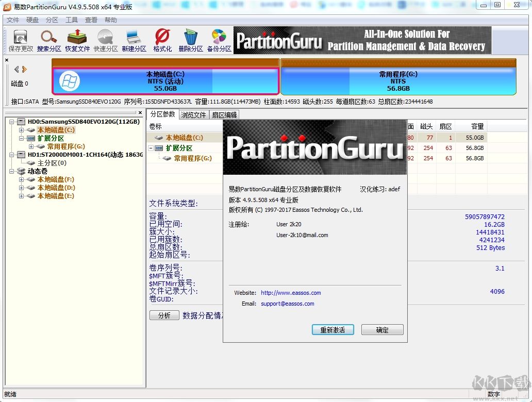
Task: Click the 新建分区 new partition icon
Action: (x=134, y=40)
